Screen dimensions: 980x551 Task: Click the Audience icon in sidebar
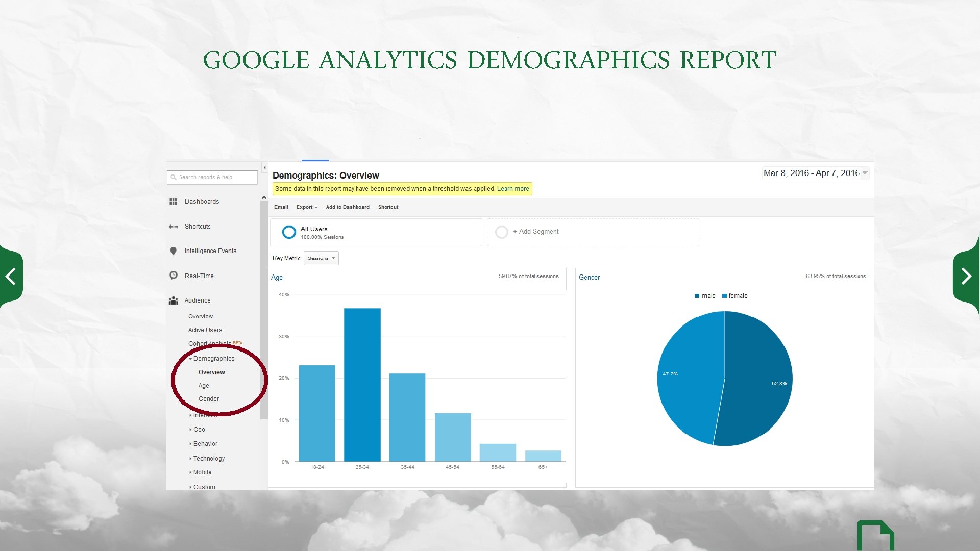175,300
